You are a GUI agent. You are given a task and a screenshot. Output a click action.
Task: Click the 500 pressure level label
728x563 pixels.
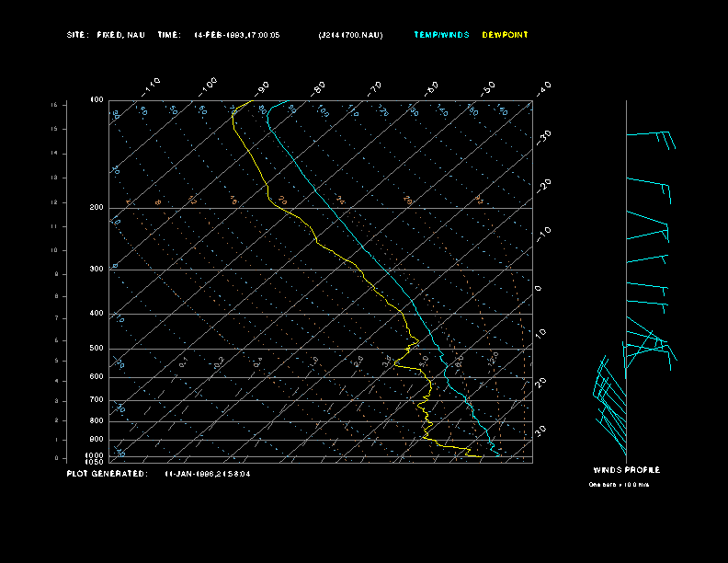97,349
